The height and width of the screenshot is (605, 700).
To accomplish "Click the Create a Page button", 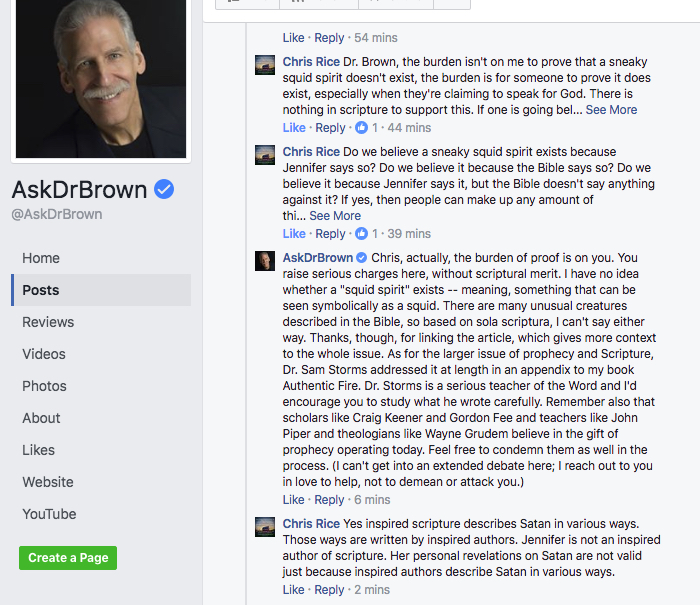I will coord(68,558).
